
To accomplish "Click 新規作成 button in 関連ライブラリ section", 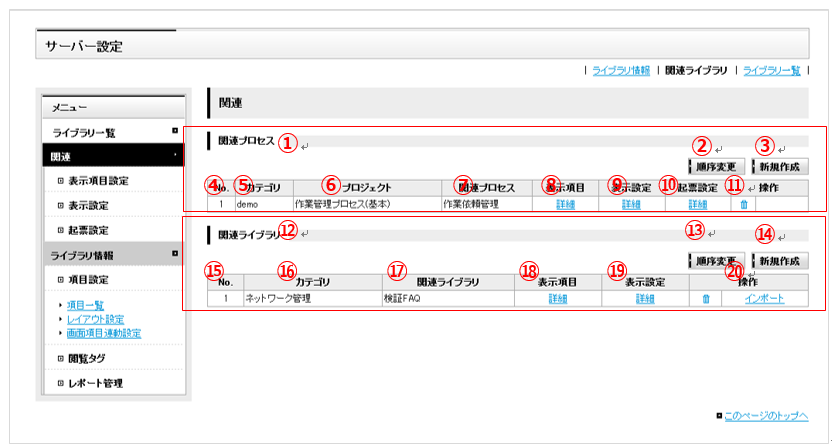I will point(779,261).
